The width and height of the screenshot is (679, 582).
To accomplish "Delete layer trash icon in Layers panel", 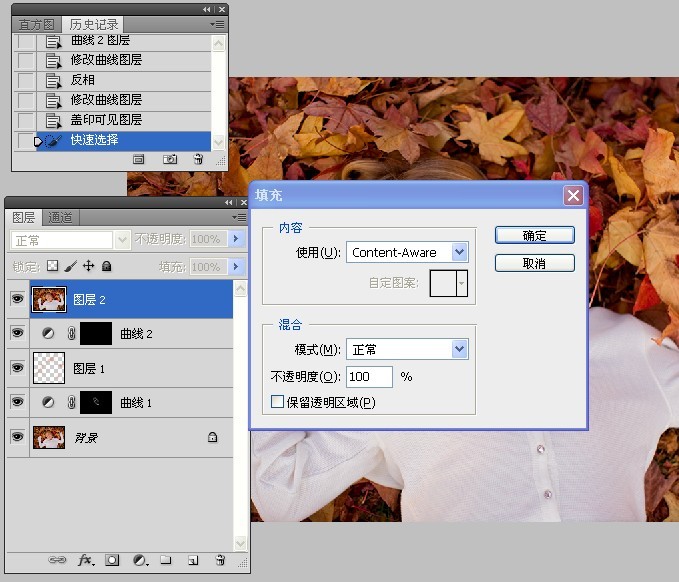I will pyautogui.click(x=220, y=560).
